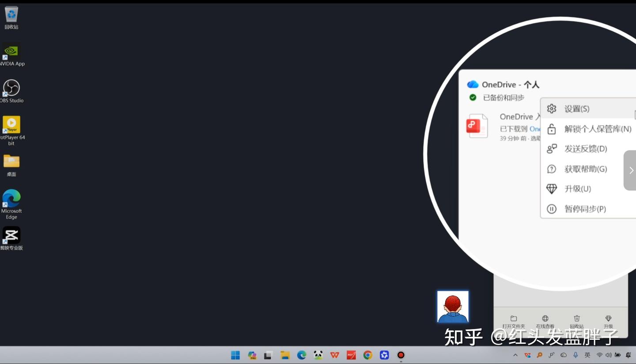The image size is (636, 364).
Task: Click 回收站 button in OneDrive flyout
Action: tap(577, 322)
